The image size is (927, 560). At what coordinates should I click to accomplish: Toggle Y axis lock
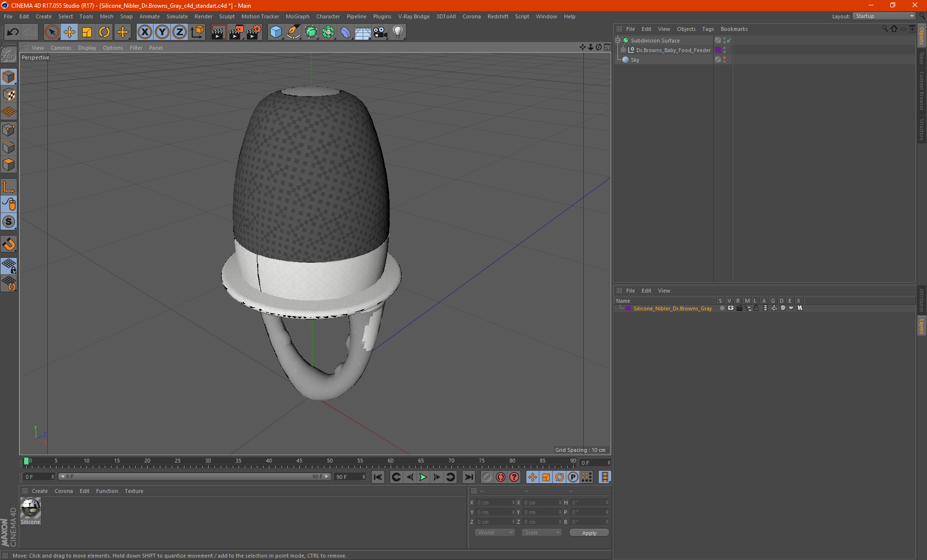(x=162, y=32)
